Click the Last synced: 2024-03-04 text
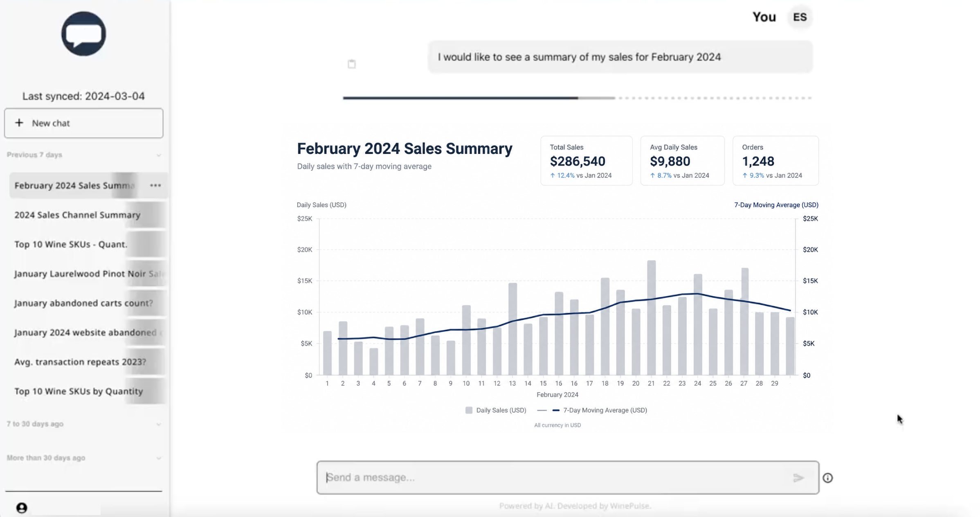980x517 pixels. click(83, 96)
